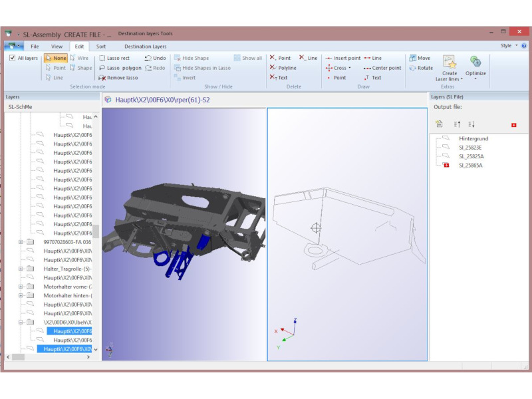Activate the Rotate tool
Image resolution: width=532 pixels, height=399 pixels.
point(421,68)
